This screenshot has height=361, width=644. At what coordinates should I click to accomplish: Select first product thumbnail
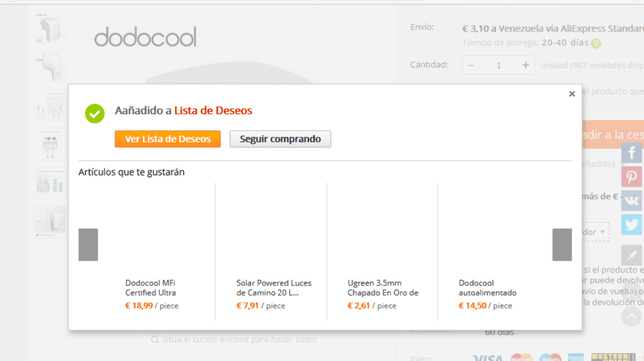[49, 27]
